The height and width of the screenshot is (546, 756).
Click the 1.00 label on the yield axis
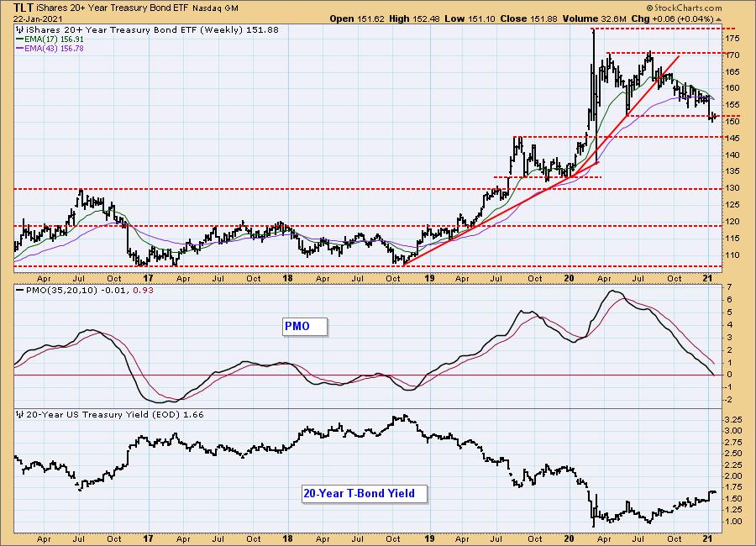(x=732, y=522)
